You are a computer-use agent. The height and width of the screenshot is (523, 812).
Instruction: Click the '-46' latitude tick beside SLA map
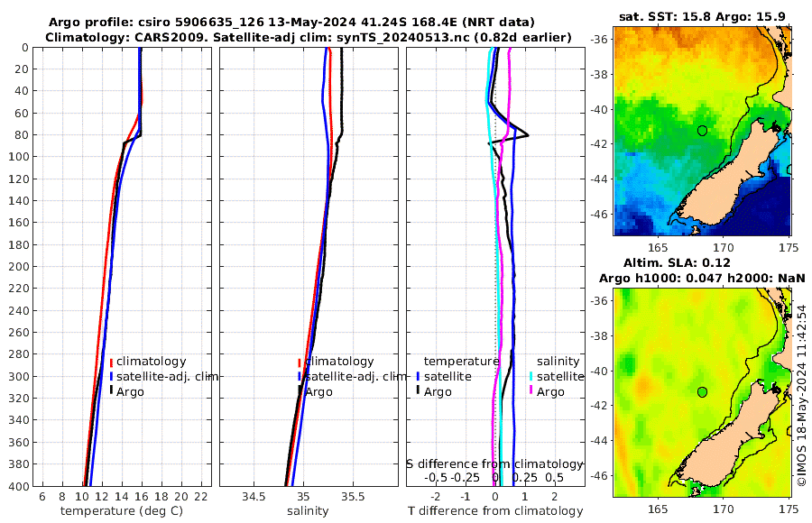[601, 475]
